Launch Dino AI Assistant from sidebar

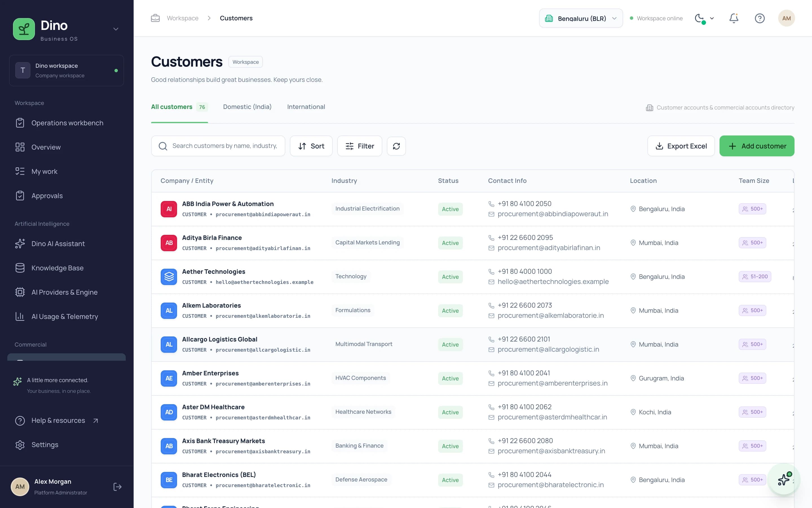[x=67, y=244]
